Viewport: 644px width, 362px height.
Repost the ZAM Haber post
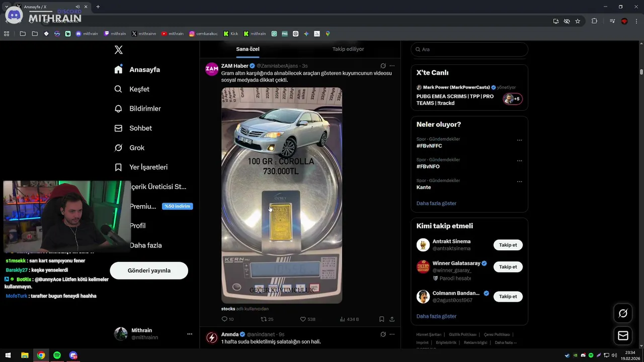tap(267, 319)
